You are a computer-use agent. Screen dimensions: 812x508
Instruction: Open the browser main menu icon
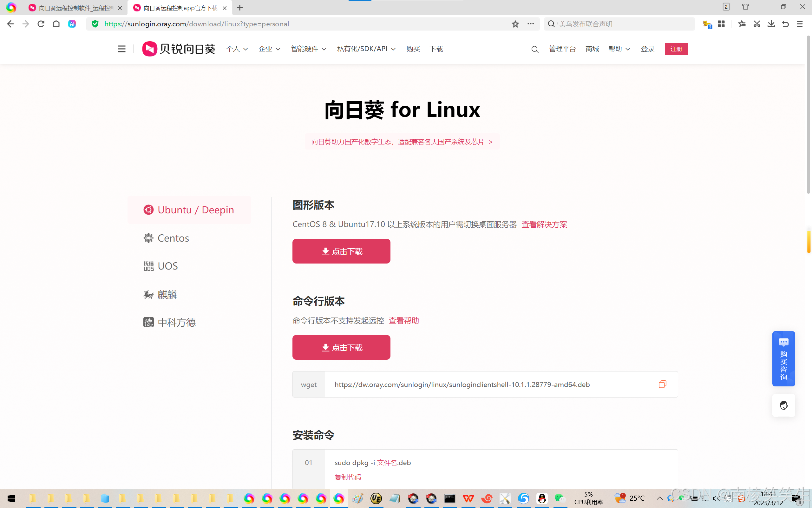tap(800, 24)
